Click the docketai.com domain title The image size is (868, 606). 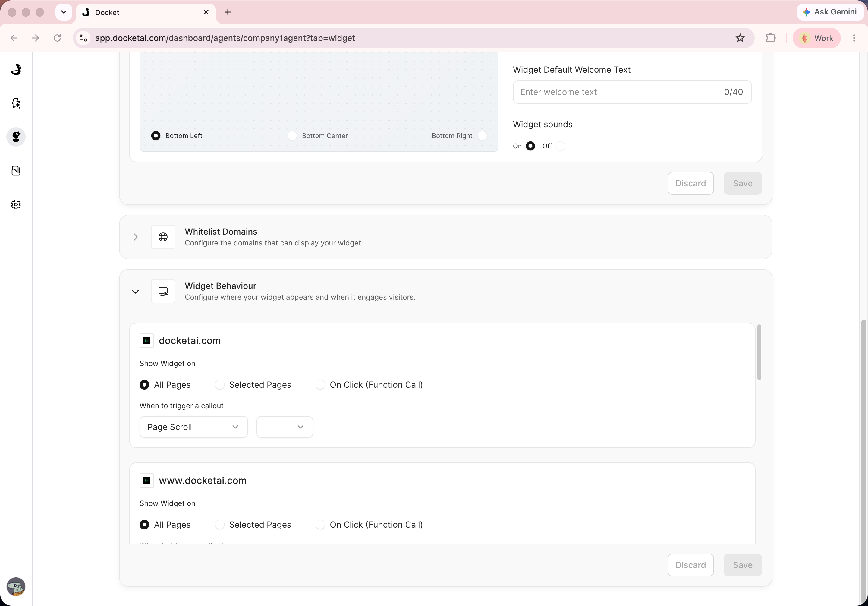pyautogui.click(x=190, y=340)
